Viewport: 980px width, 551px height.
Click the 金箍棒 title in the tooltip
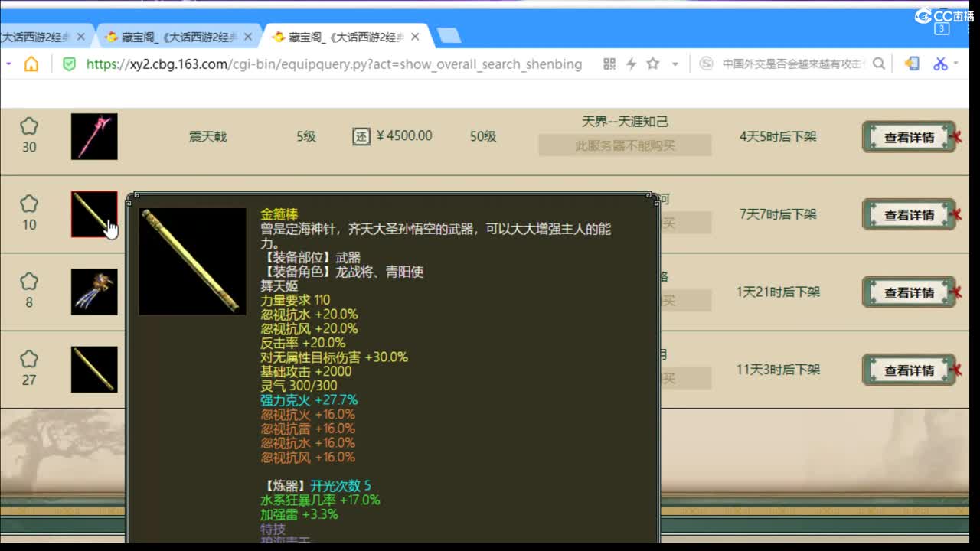click(x=279, y=214)
